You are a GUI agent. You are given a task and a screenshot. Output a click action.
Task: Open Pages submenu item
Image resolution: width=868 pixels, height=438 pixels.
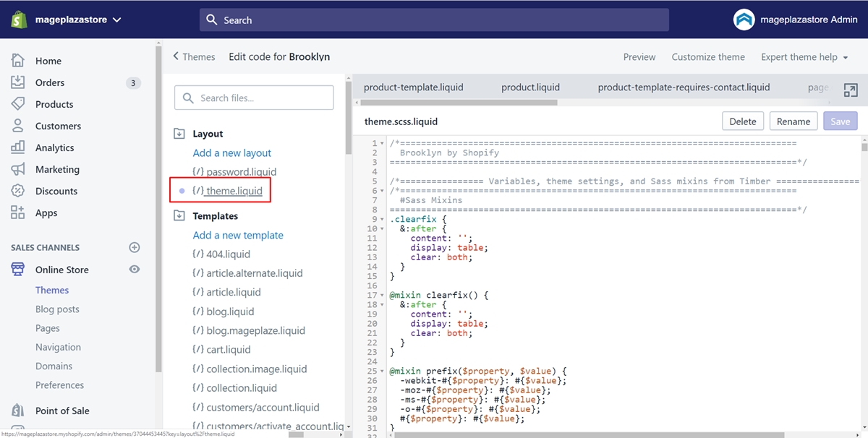coord(48,328)
